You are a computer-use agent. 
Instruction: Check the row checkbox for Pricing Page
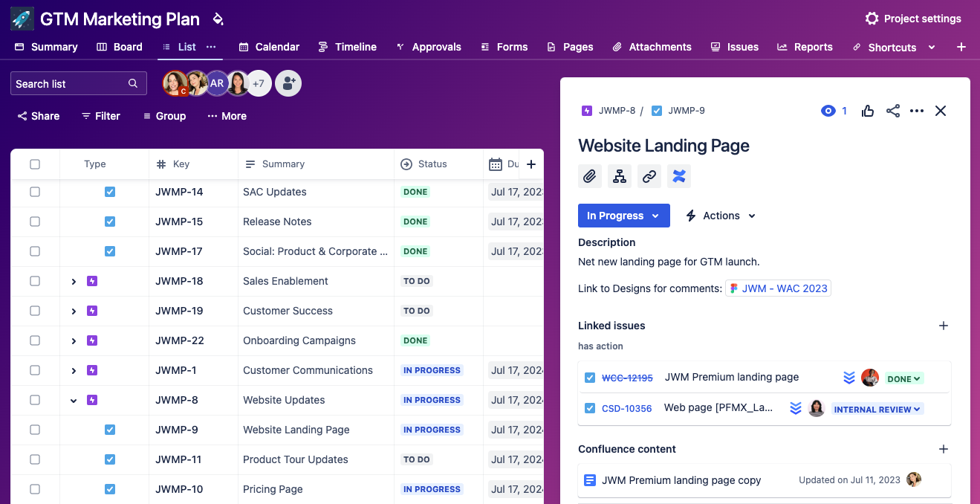click(35, 489)
